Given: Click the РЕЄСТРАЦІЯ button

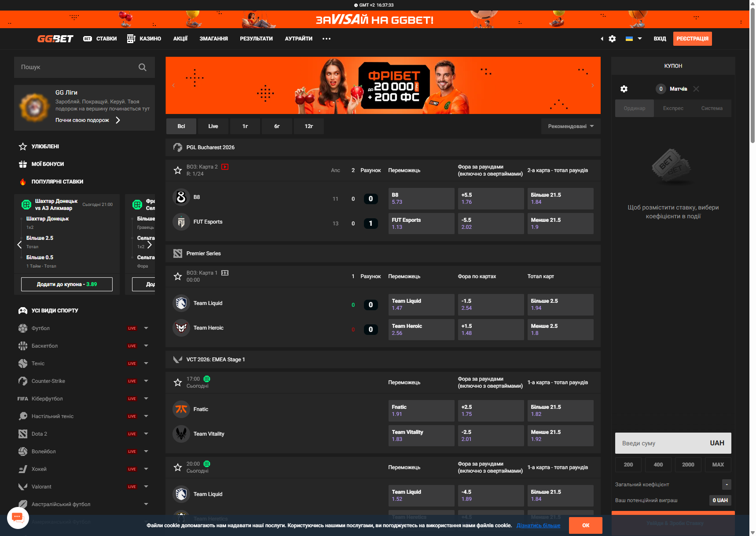Looking at the screenshot, I should point(693,39).
